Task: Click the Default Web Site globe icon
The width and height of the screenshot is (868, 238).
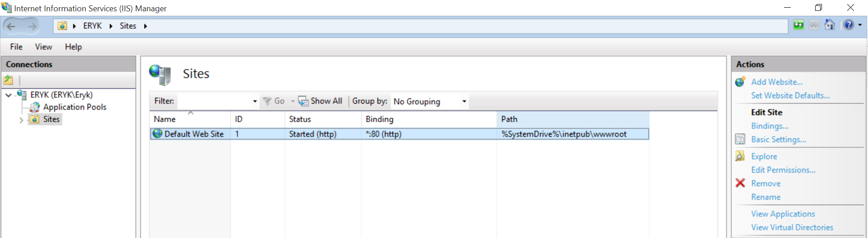Action: (157, 133)
